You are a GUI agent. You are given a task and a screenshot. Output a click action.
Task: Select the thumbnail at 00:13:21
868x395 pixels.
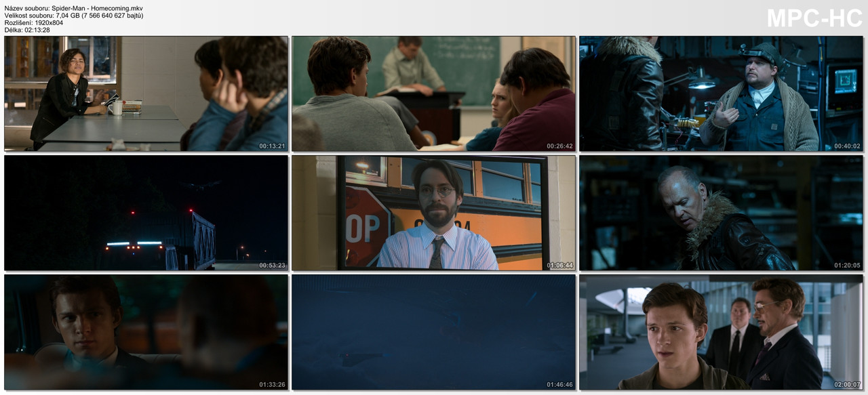coord(146,93)
